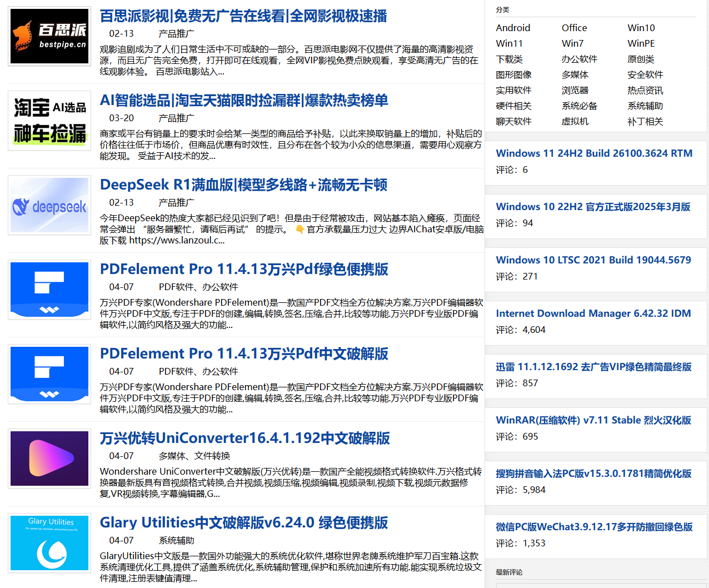Screen dimensions: 709x588
Task: Open the 虚拟机 category
Action: [575, 121]
